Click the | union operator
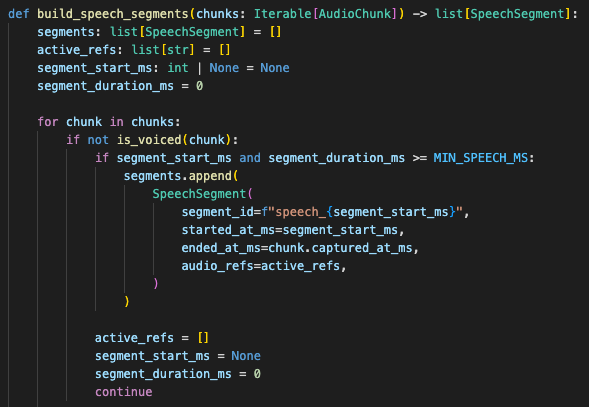Viewport: 589px width, 407px height. (x=199, y=68)
